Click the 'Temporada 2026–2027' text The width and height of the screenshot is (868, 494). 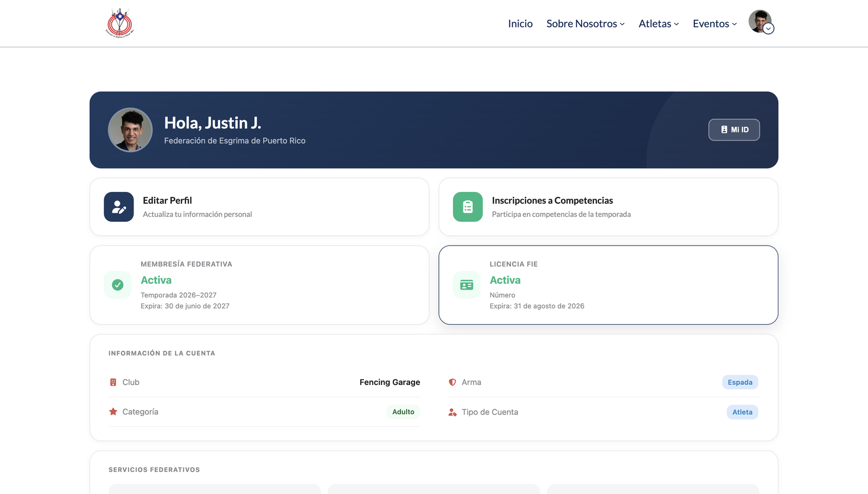point(178,295)
